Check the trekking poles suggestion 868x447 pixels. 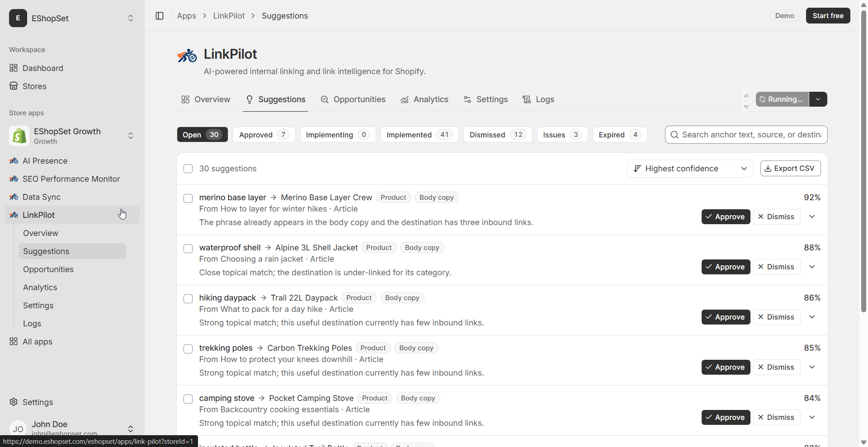pyautogui.click(x=188, y=349)
